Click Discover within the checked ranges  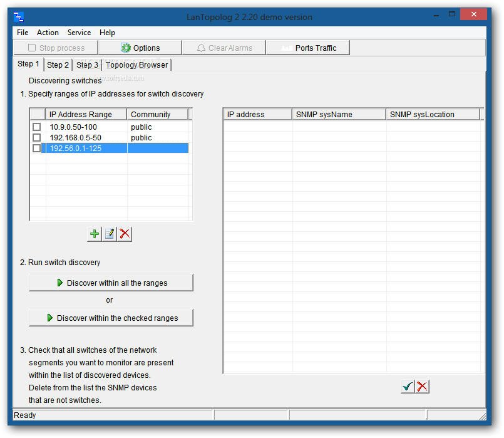click(111, 318)
